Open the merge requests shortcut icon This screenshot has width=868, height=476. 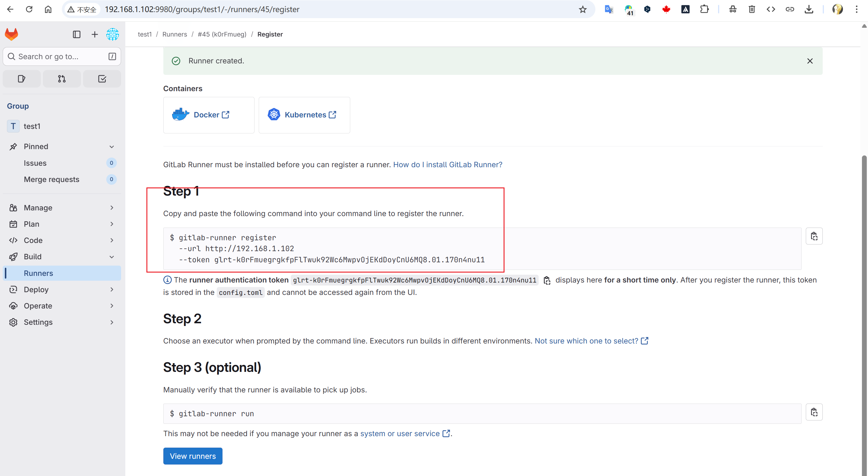pos(62,79)
